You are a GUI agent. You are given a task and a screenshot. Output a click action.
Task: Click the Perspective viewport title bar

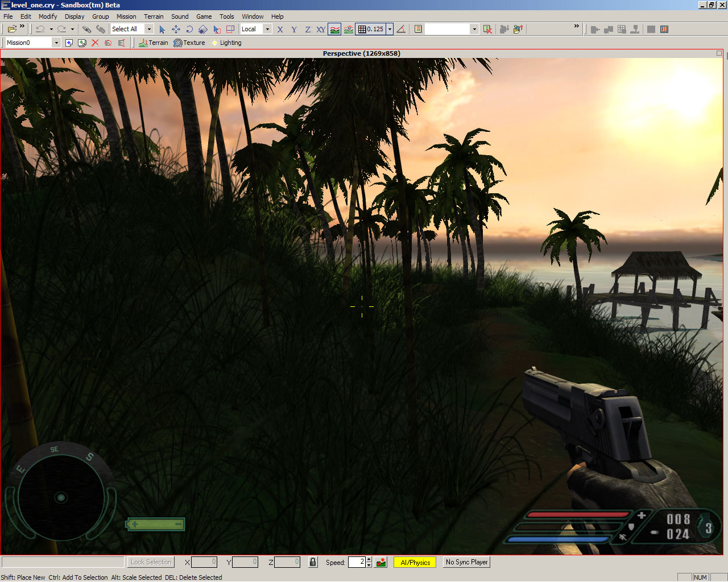click(x=362, y=53)
